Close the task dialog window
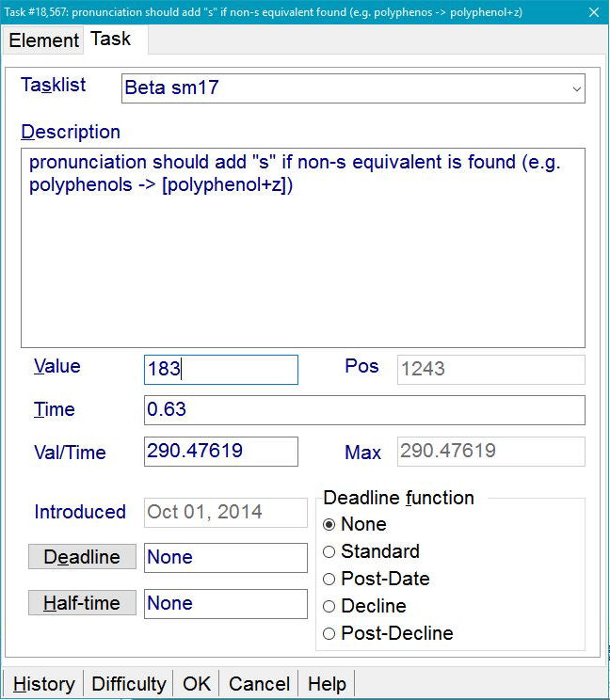Image resolution: width=610 pixels, height=700 pixels. click(x=591, y=12)
